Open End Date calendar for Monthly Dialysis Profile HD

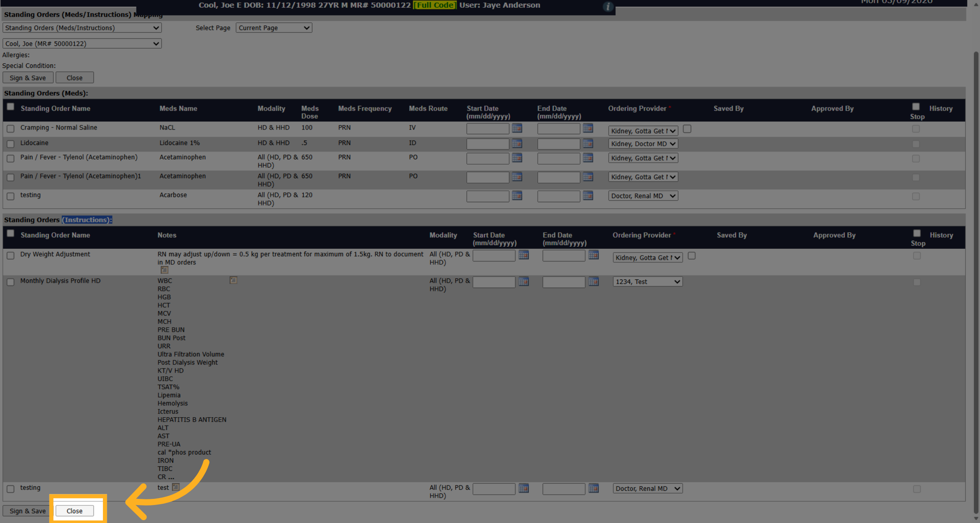(594, 282)
